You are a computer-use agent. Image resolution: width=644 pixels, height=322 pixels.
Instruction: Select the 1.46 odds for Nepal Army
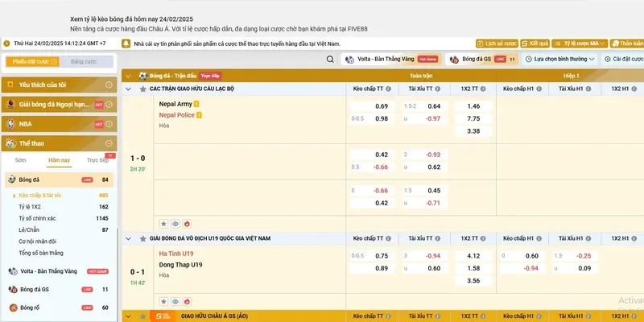click(473, 106)
